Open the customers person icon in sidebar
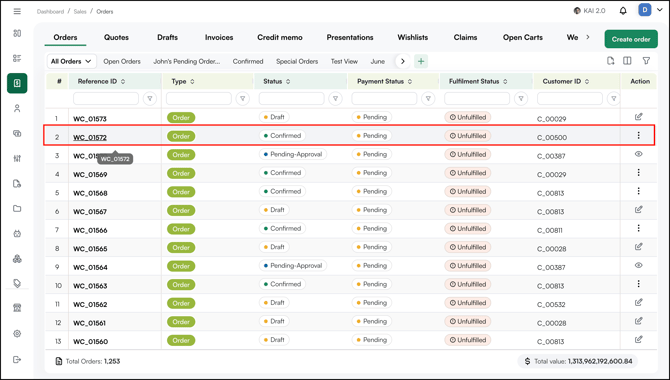 pyautogui.click(x=17, y=108)
